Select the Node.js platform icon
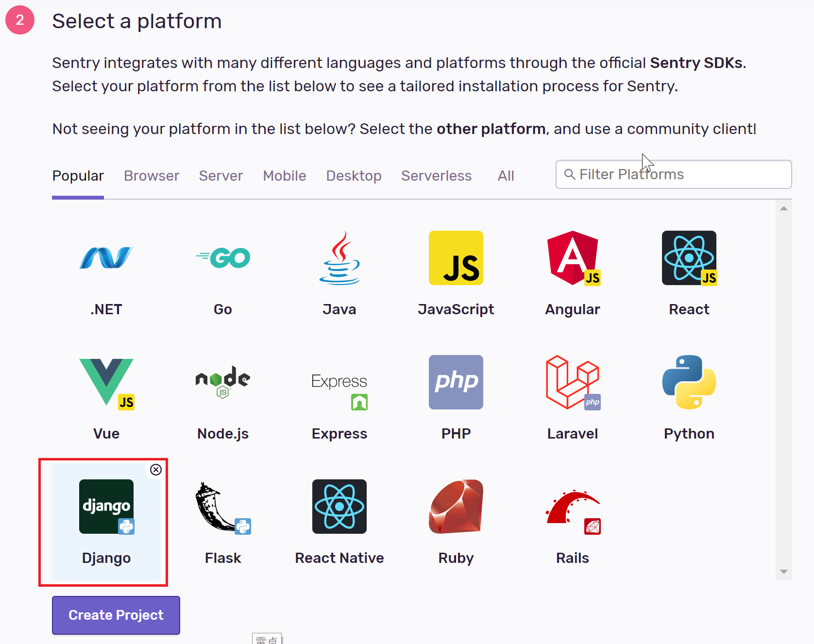814x644 pixels. [x=223, y=382]
